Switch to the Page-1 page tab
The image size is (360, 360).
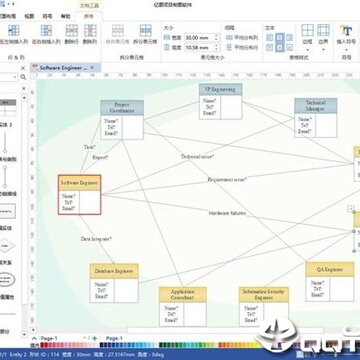pyautogui.click(x=114, y=338)
